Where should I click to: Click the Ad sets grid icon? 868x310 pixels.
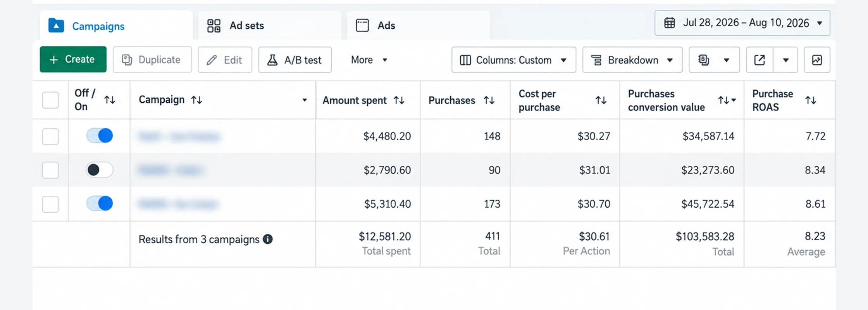[x=214, y=26]
